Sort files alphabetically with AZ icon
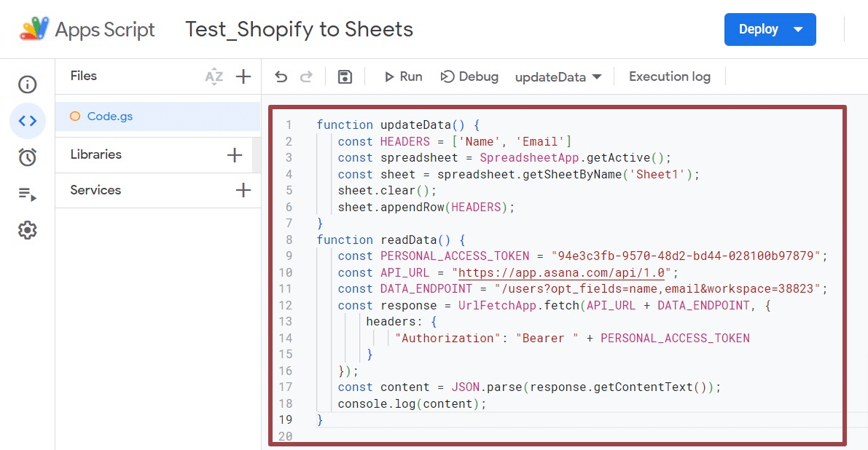This screenshot has width=868, height=450. pyautogui.click(x=214, y=76)
